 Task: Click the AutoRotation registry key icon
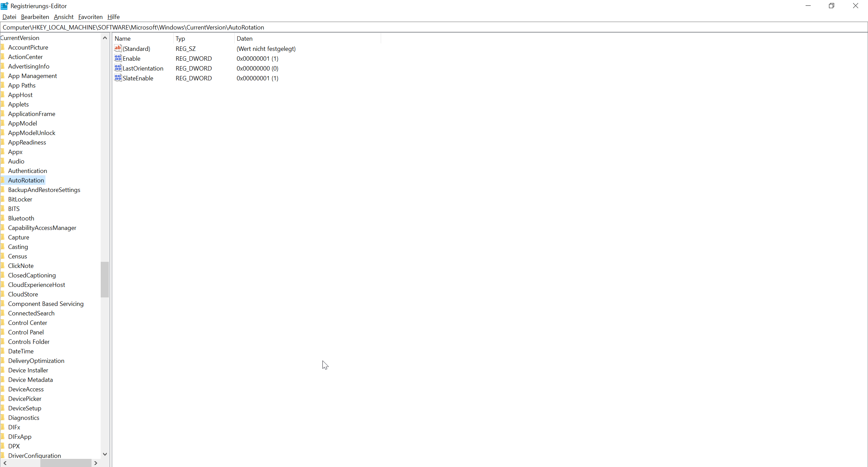(x=4, y=180)
